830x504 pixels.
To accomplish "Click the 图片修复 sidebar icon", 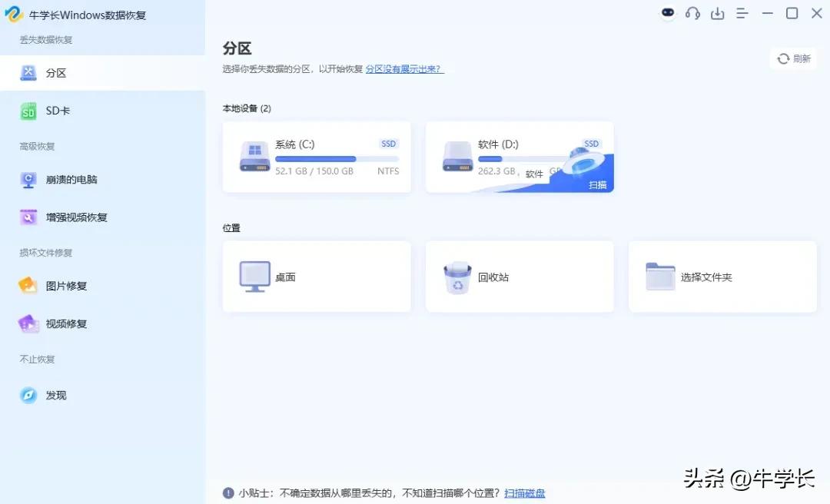I will [28, 286].
